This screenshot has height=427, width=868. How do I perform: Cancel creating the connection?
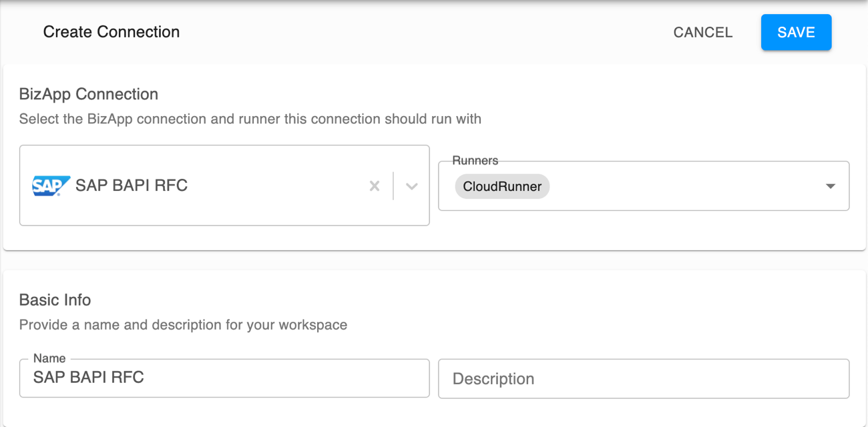(x=702, y=32)
